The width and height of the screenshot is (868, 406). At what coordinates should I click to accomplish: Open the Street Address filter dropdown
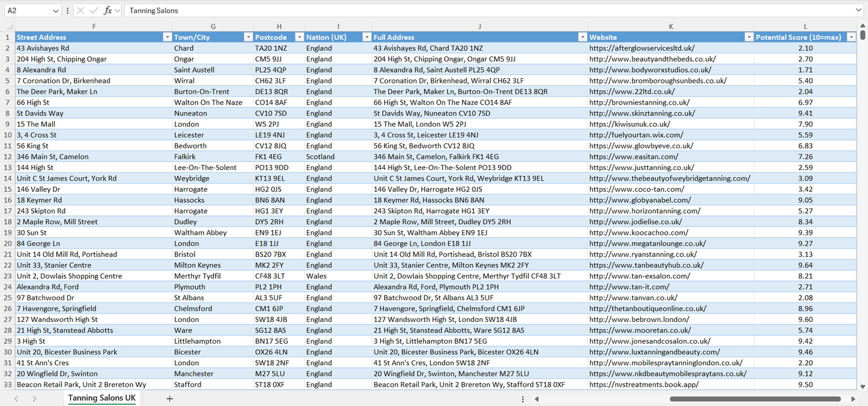[167, 37]
